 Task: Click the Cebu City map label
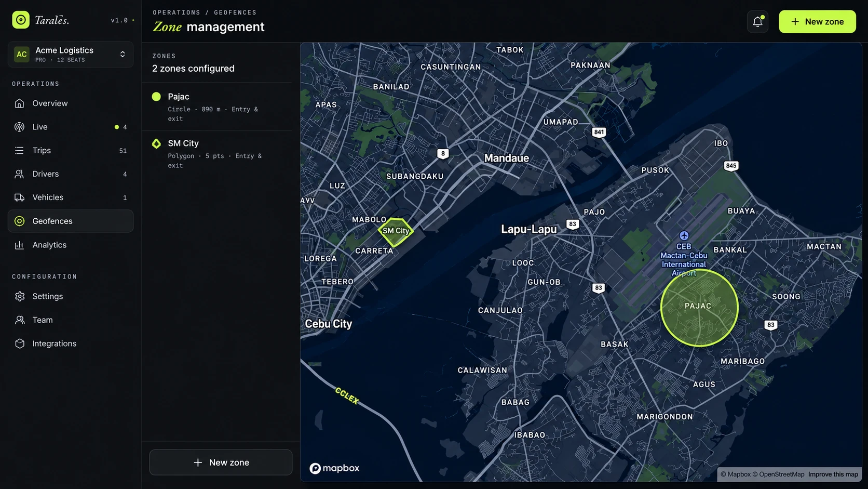coord(329,324)
